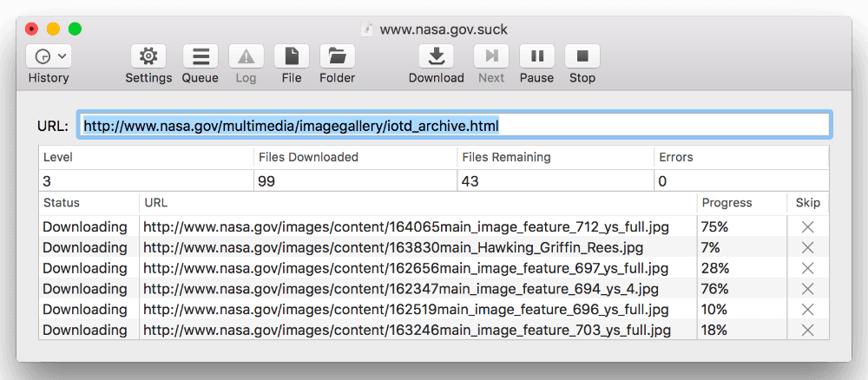Skip the image_feature_696 download

coord(807,309)
